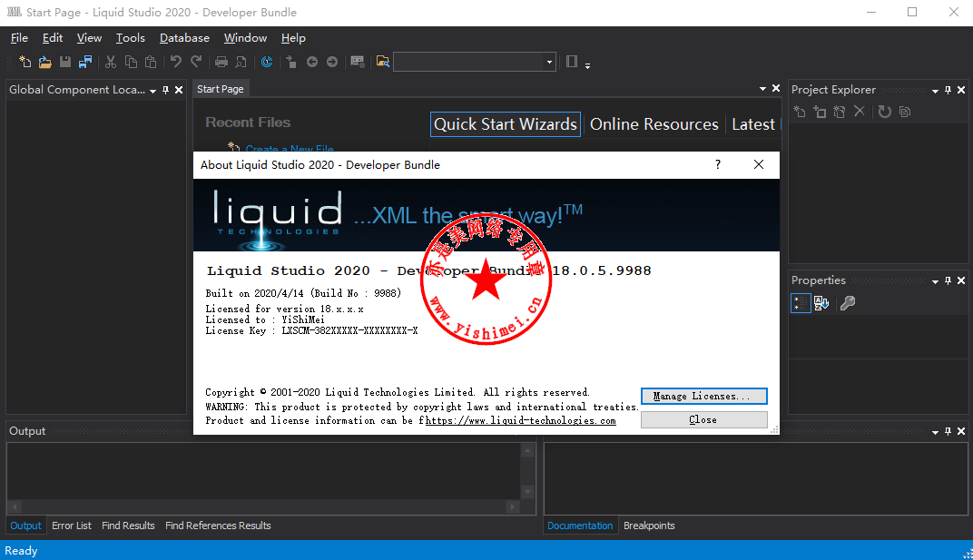
Task: Toggle Categorized view in Properties panel
Action: tap(801, 303)
